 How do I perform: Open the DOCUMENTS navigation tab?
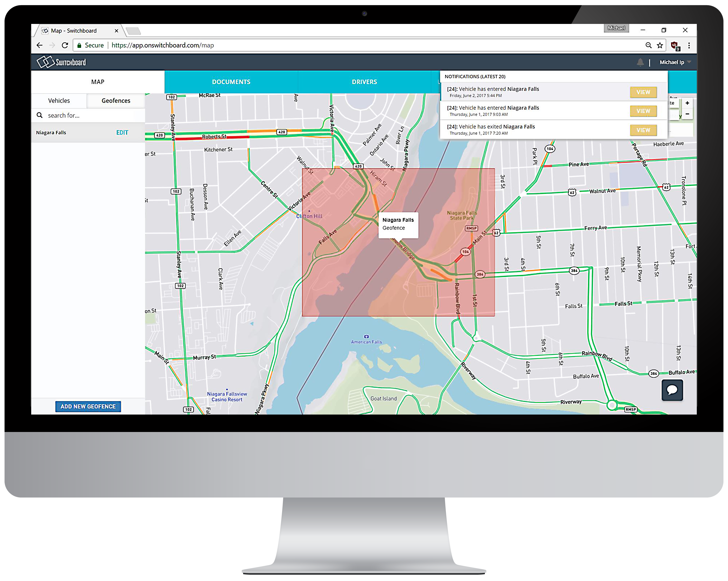[231, 82]
